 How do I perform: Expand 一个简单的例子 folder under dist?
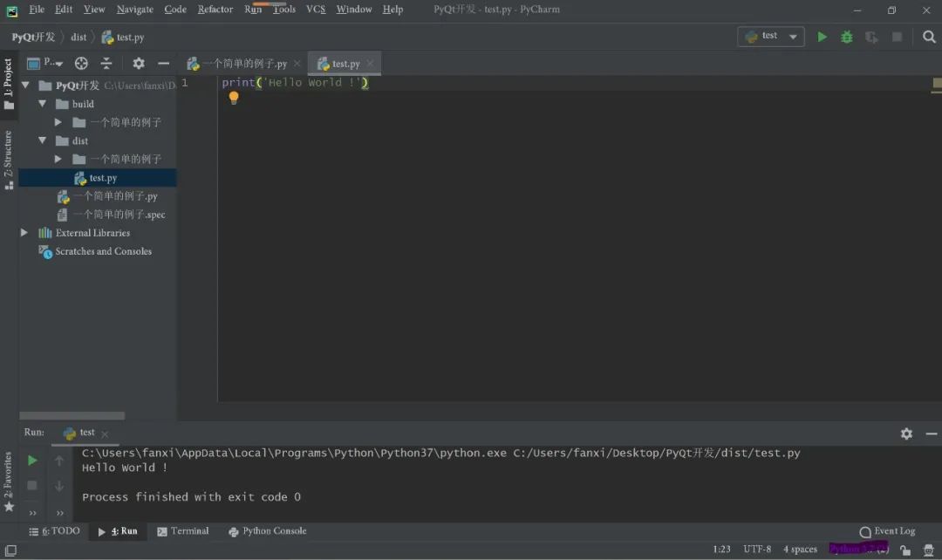point(58,160)
